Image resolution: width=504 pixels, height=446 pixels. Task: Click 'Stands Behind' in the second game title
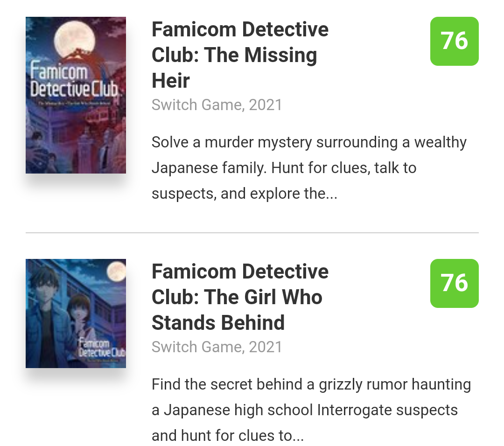(x=218, y=323)
